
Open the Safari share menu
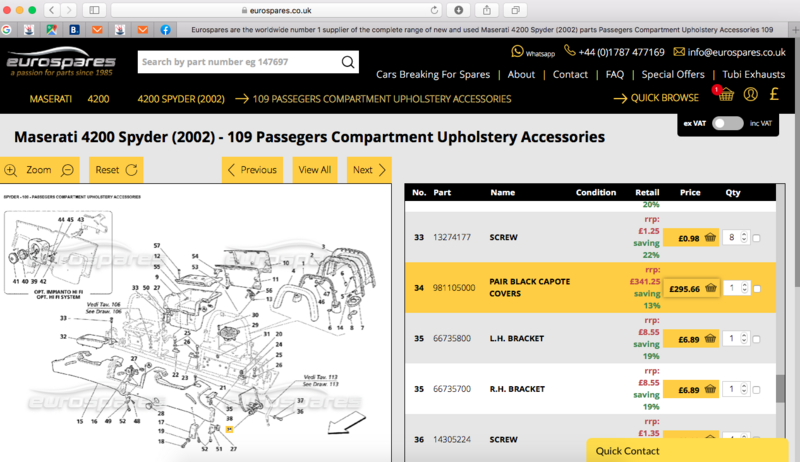(x=487, y=10)
